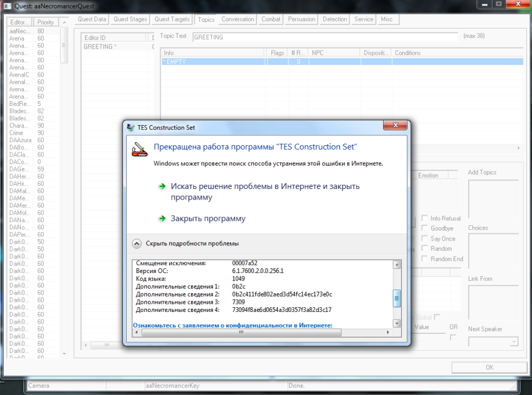Screen dimensions: 532x395
Task: Toggle Say Once checkbox
Action: (425, 238)
